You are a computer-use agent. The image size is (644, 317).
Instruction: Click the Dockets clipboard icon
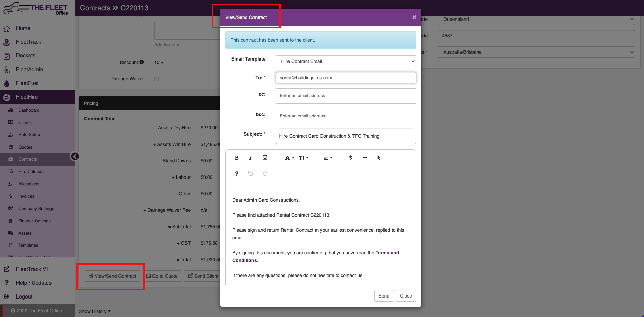pos(7,56)
